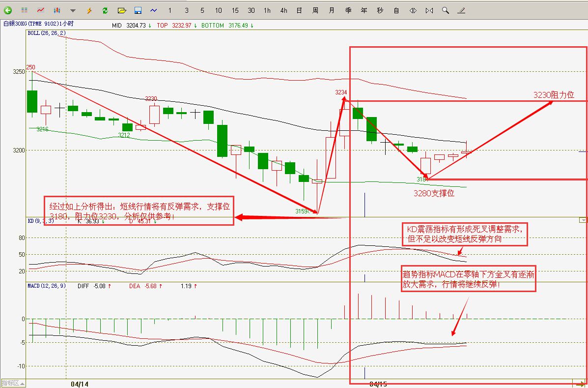Open the quote list grid icon
The image size is (588, 388).
24,10
